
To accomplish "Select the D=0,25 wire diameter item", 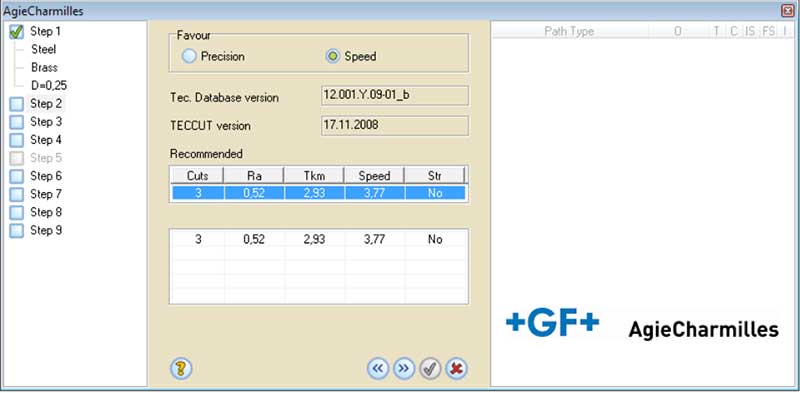I will click(x=49, y=86).
